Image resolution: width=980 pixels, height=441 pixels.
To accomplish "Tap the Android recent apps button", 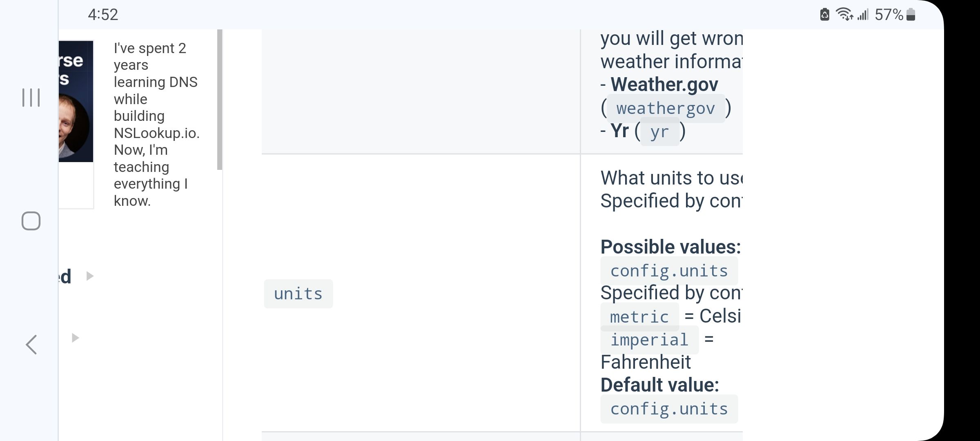I will tap(31, 98).
